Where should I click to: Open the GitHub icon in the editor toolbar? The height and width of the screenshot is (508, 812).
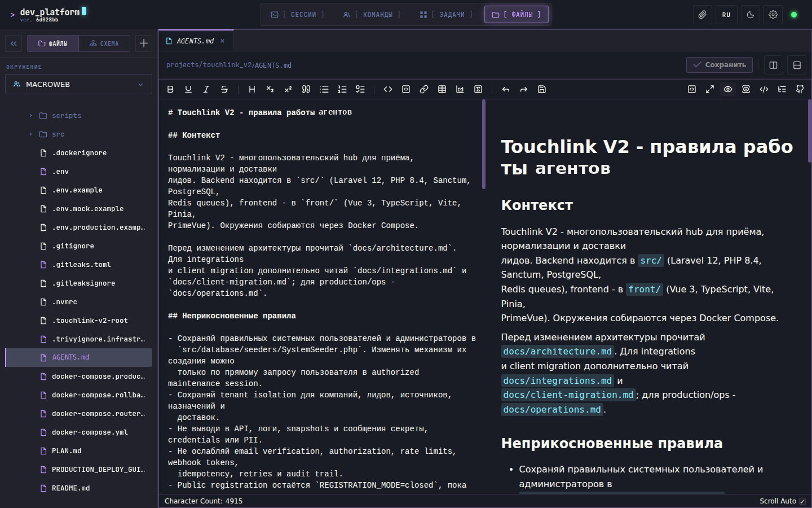coord(800,89)
